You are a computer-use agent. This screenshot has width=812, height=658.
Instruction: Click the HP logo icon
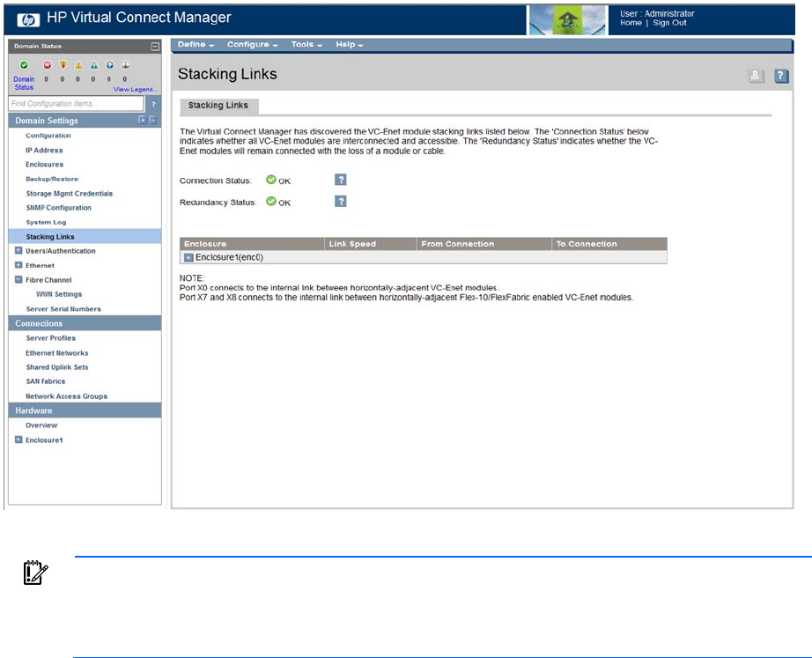click(x=28, y=19)
